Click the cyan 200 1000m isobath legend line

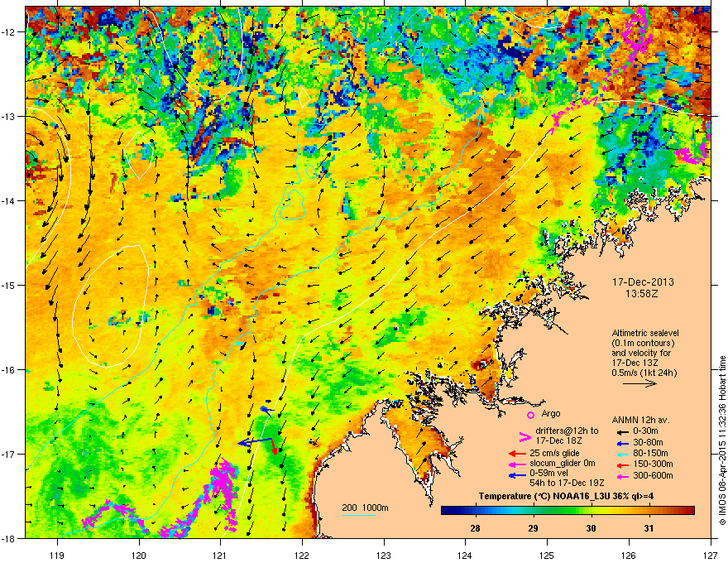pyautogui.click(x=359, y=515)
